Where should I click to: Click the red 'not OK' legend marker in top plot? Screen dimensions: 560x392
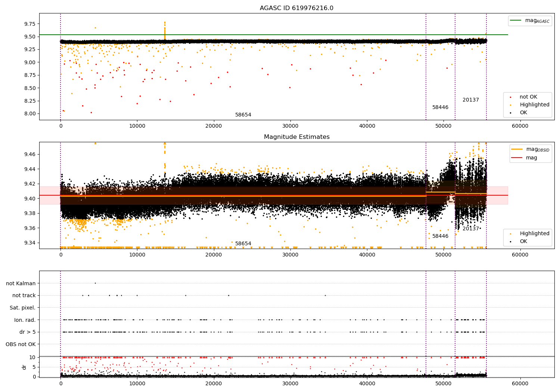coord(510,97)
